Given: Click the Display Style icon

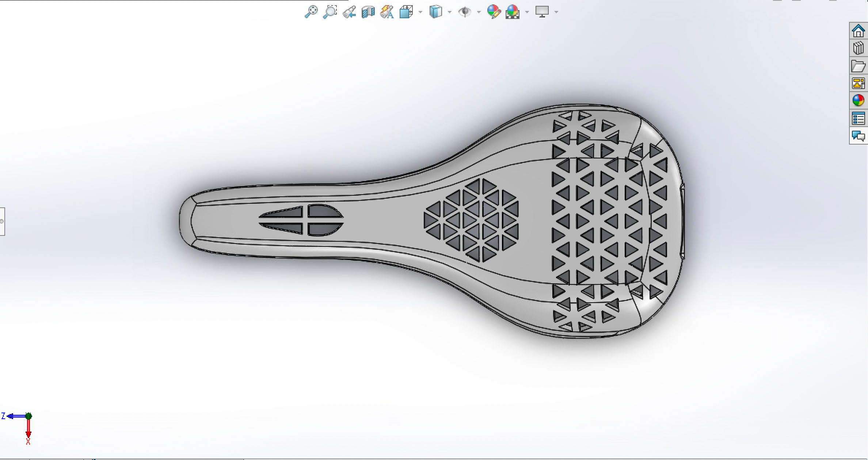Looking at the screenshot, I should pyautogui.click(x=435, y=12).
